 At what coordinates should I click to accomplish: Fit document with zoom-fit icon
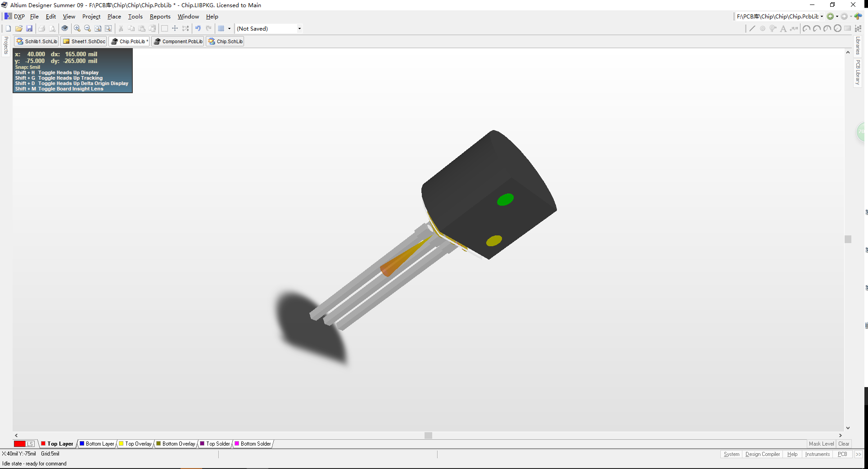point(98,28)
